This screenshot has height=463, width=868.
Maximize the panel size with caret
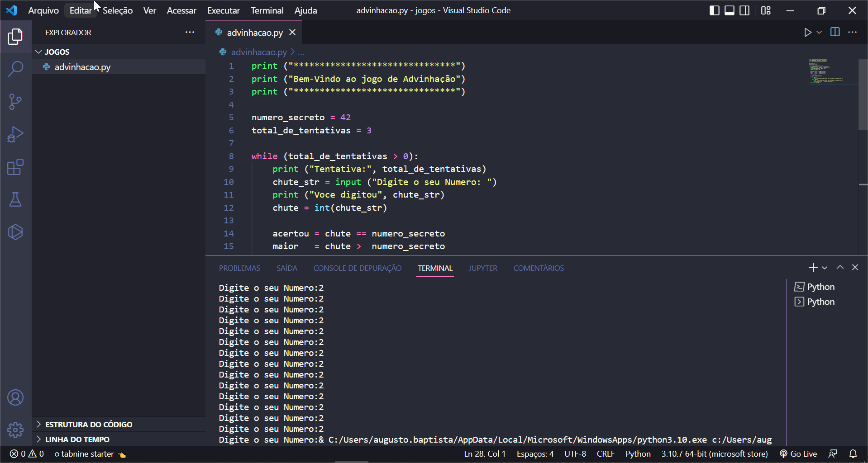840,267
